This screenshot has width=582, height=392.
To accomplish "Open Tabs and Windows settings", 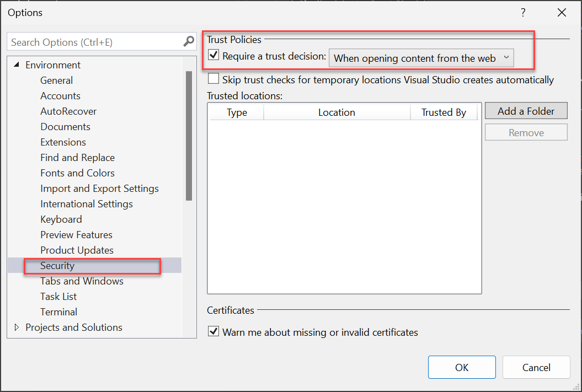I will (x=82, y=281).
